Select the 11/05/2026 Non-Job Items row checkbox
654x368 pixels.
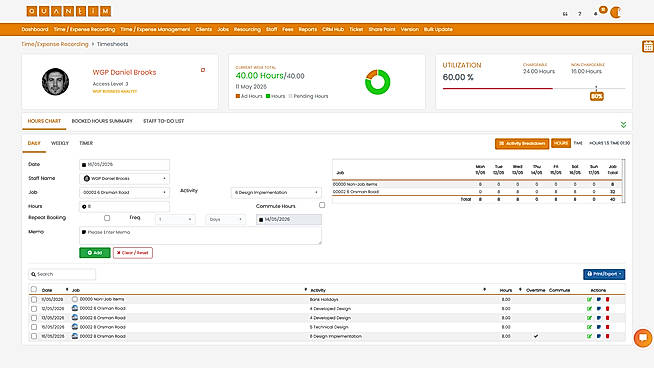tap(34, 300)
